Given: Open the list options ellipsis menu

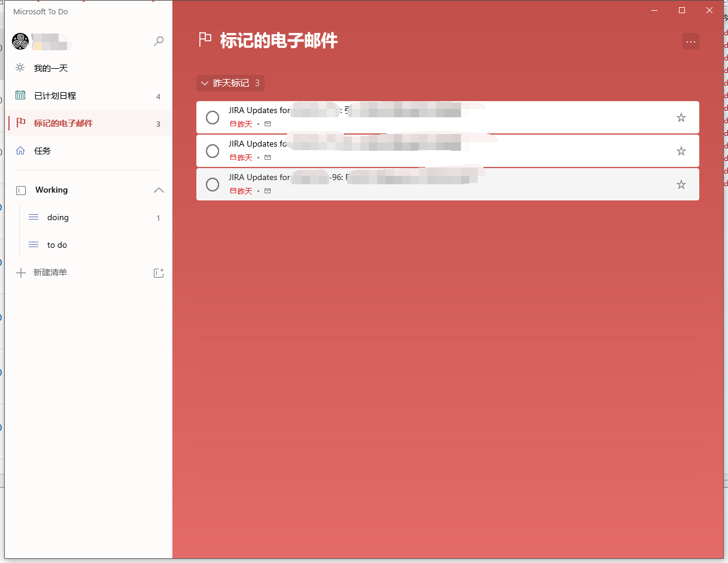Looking at the screenshot, I should coord(691,41).
